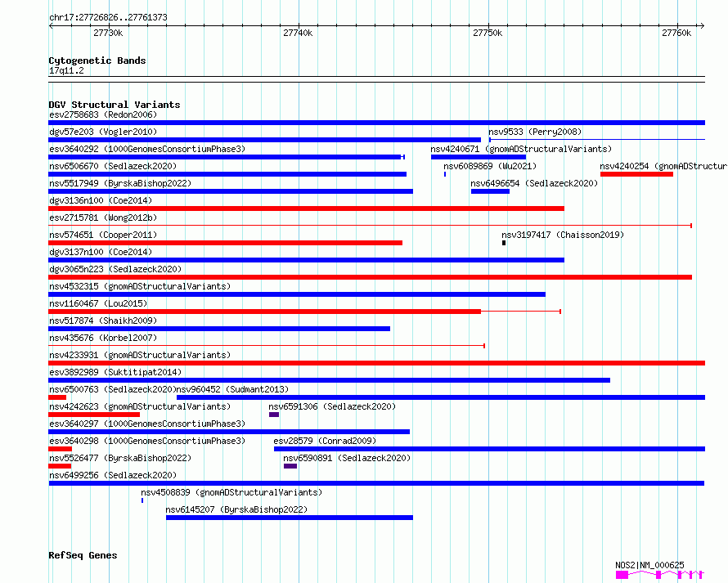This screenshot has height=583, width=728.
Task: Click nsv6591306 (Sedlazeck2020) label
Action: coord(332,406)
